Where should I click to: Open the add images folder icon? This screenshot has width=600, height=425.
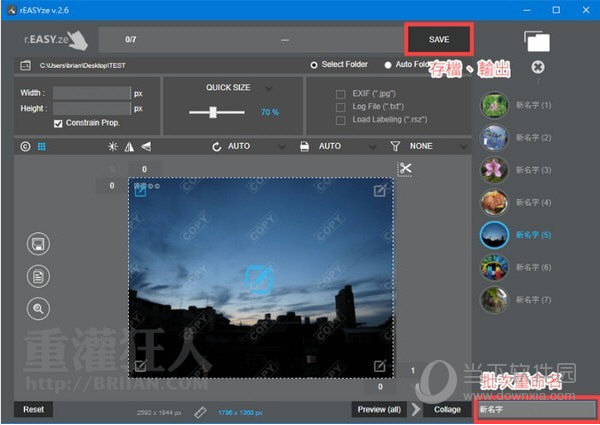pyautogui.click(x=537, y=41)
